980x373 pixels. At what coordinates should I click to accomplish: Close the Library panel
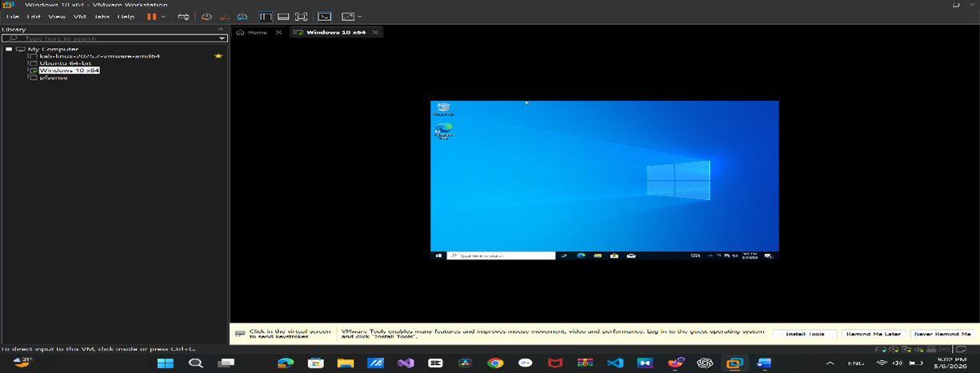coord(221,29)
